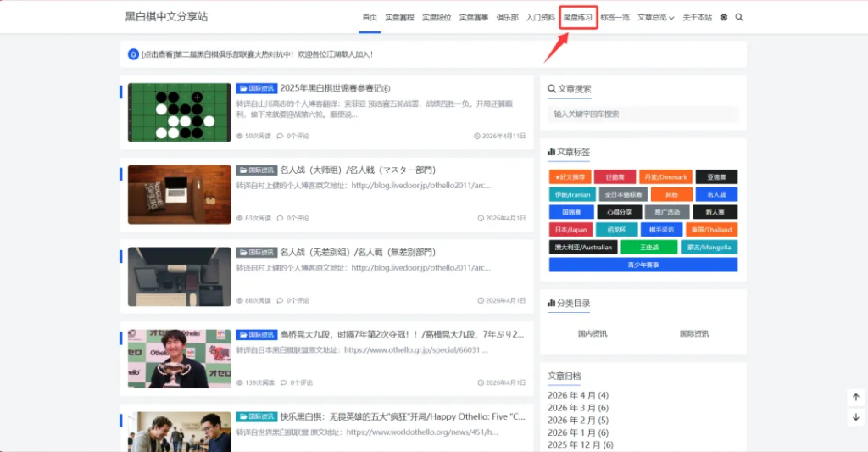
Task: Click the 国际资讯 badge on 名人战（大师组） post
Action: 256,170
